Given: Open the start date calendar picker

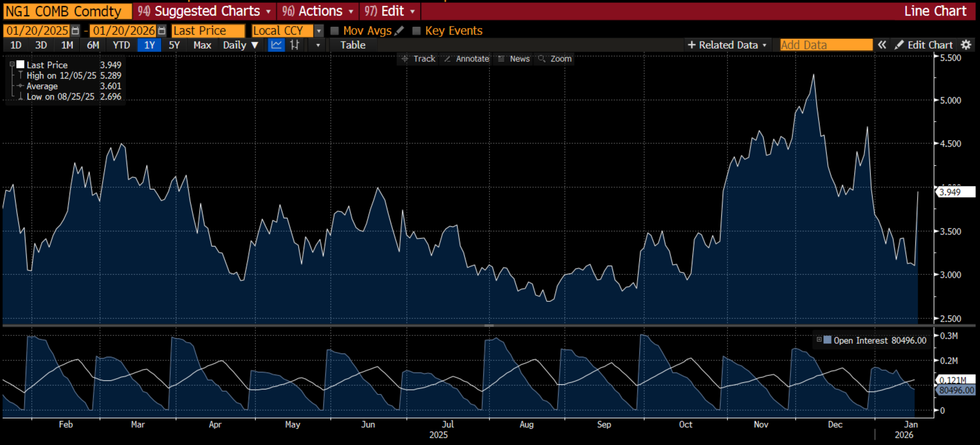Looking at the screenshot, I should click(76, 31).
